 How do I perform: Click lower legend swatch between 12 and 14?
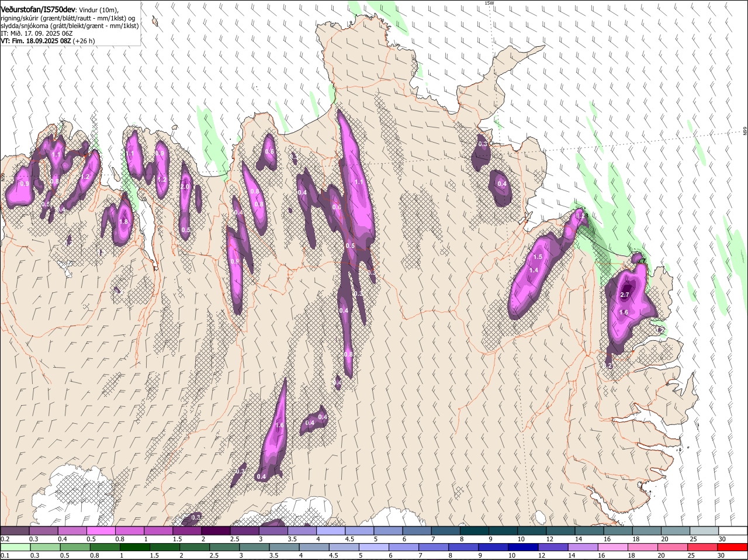pos(553,547)
